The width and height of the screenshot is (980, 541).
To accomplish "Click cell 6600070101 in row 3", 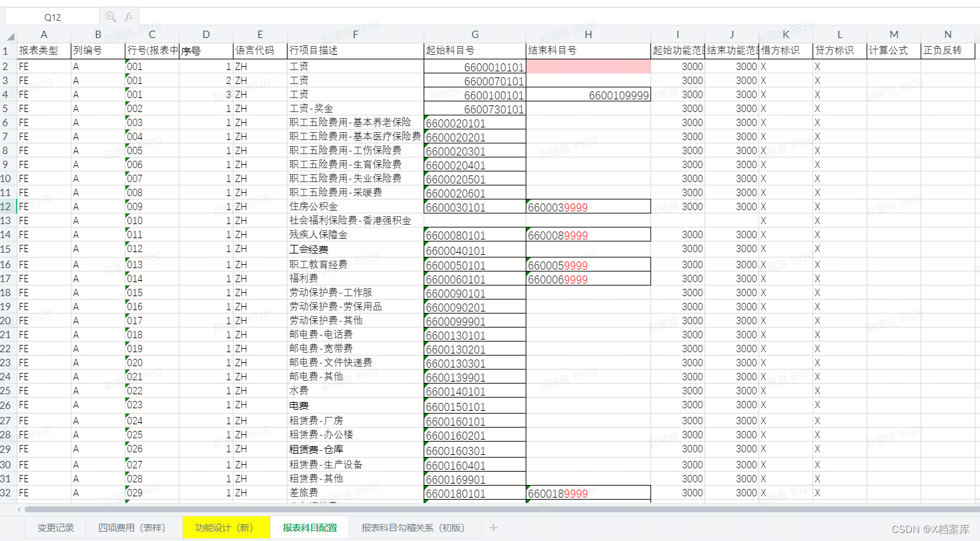I will (475, 81).
